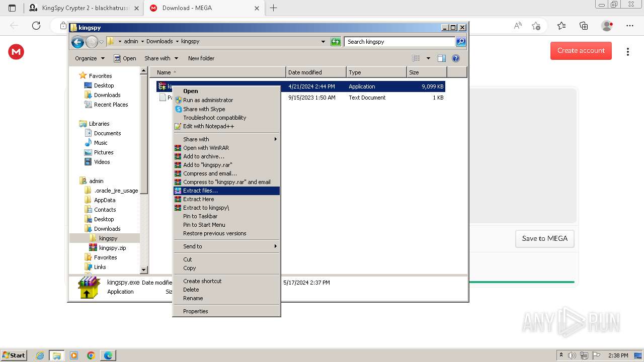Click Internet Explorer icon in taskbar

pyautogui.click(x=40, y=355)
